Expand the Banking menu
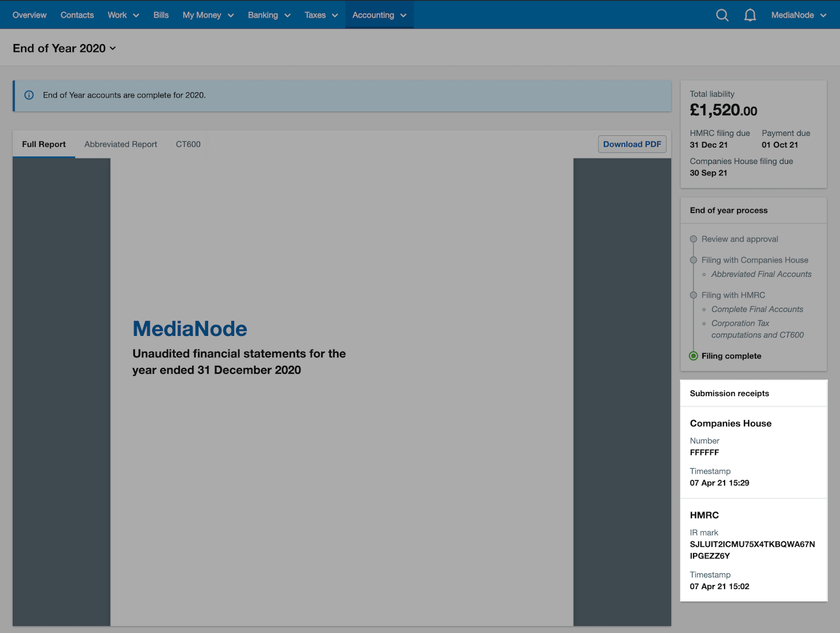The width and height of the screenshot is (840, 633). [x=269, y=15]
